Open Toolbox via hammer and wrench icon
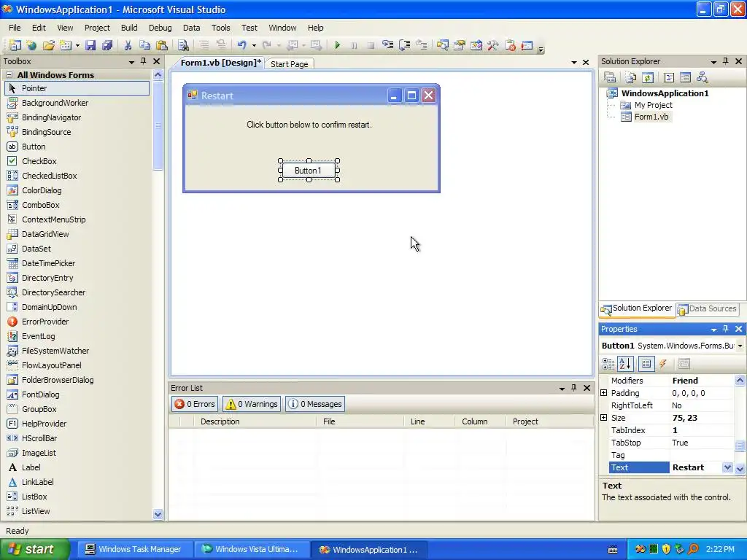This screenshot has width=747, height=560. point(492,45)
